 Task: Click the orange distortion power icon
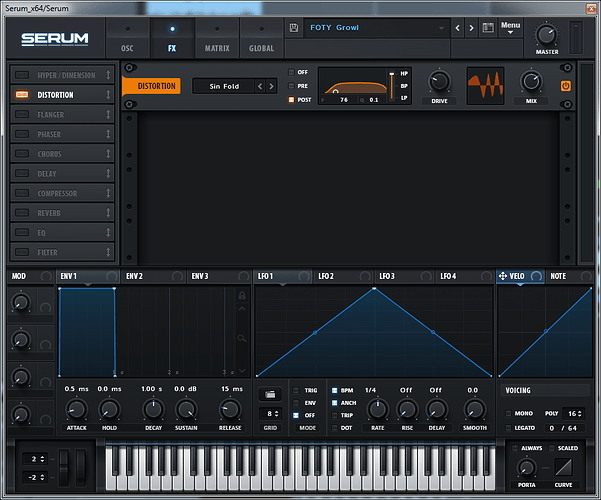565,86
